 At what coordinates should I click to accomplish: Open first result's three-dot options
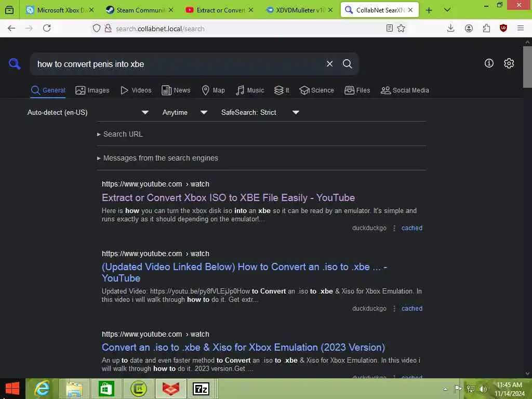(x=394, y=228)
